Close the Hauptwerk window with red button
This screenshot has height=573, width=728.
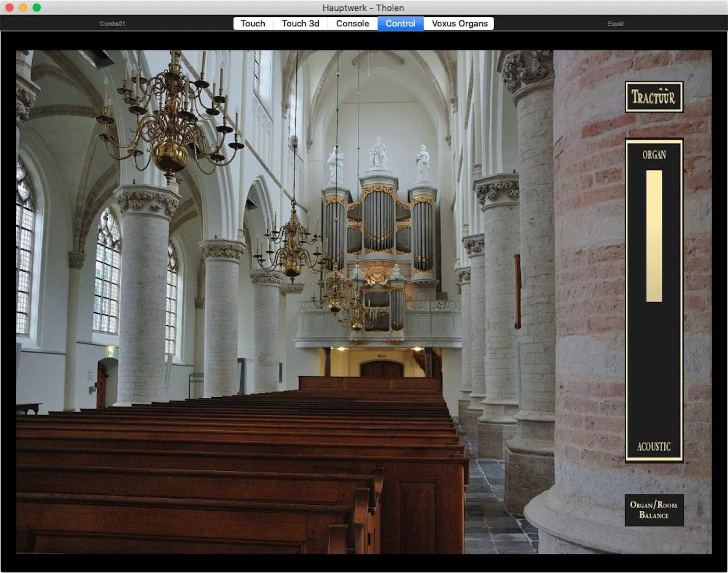[x=9, y=8]
